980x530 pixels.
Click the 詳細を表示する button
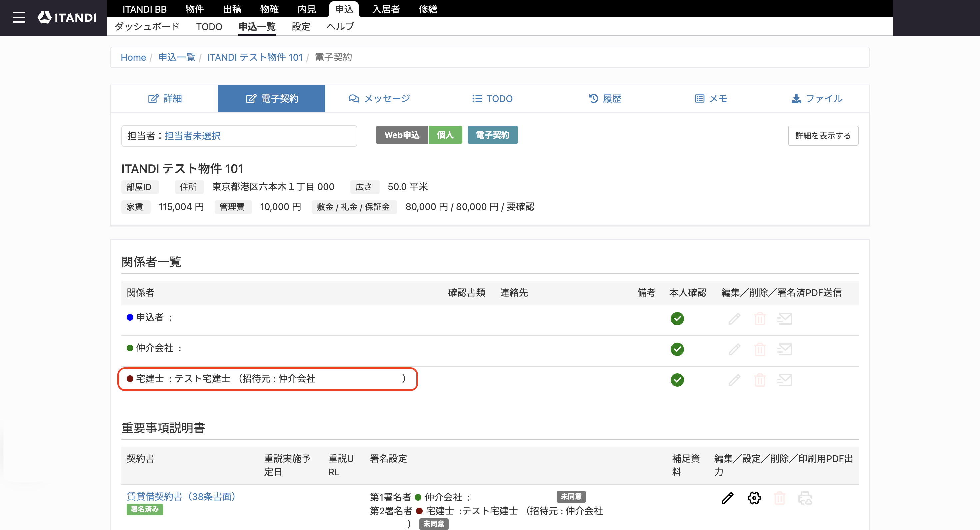[823, 136]
